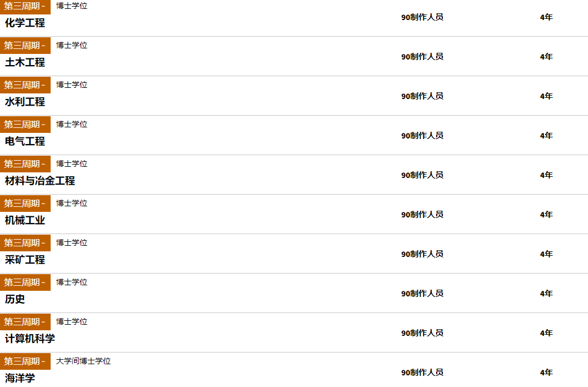Click 第三周期 tag above 历史

pyautogui.click(x=25, y=282)
